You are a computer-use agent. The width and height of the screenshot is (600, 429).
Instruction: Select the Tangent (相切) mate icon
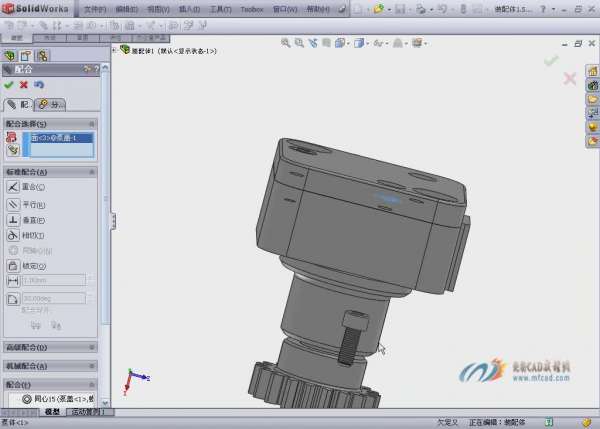coord(13,235)
